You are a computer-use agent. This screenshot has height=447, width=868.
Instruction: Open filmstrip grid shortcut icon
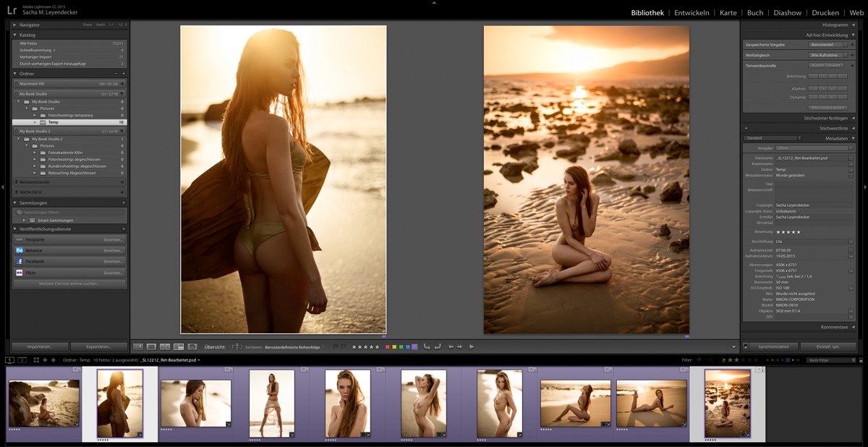(x=36, y=359)
